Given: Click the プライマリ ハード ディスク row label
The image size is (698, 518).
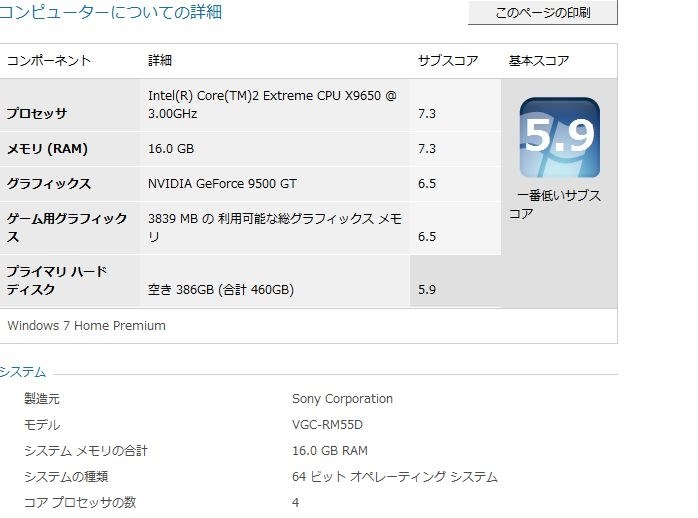Looking at the screenshot, I should coord(57,280).
